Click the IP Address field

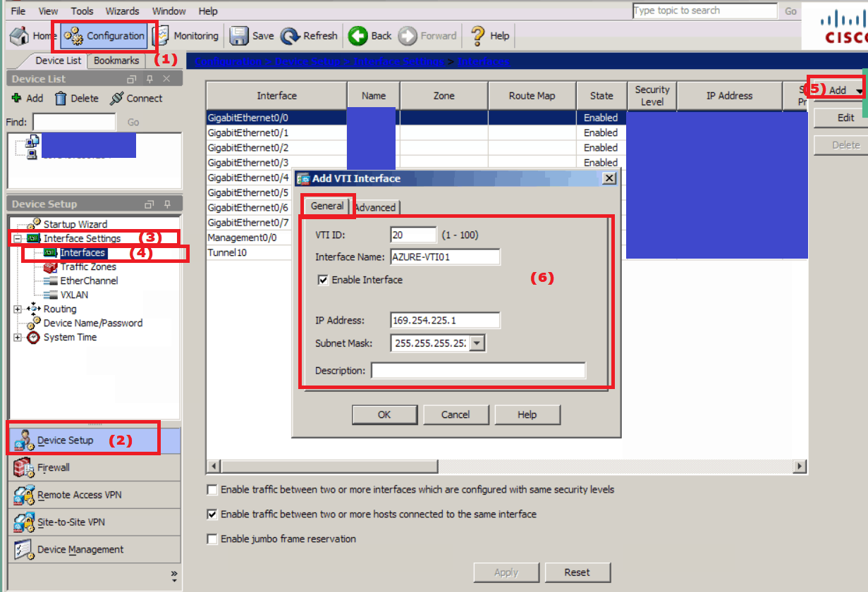(445, 321)
